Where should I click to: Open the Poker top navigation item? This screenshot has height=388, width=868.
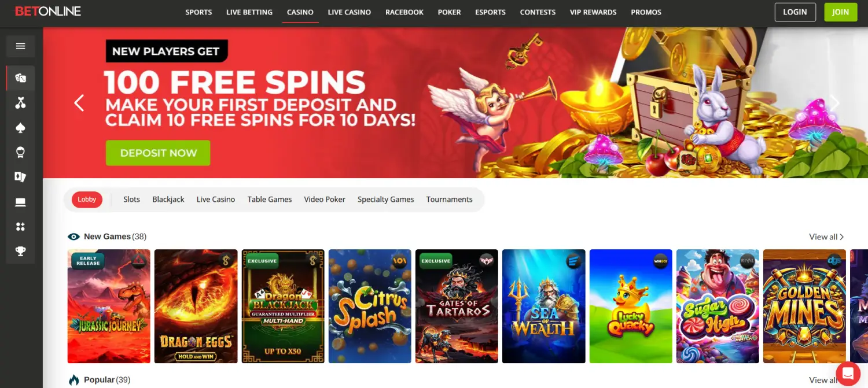[450, 12]
